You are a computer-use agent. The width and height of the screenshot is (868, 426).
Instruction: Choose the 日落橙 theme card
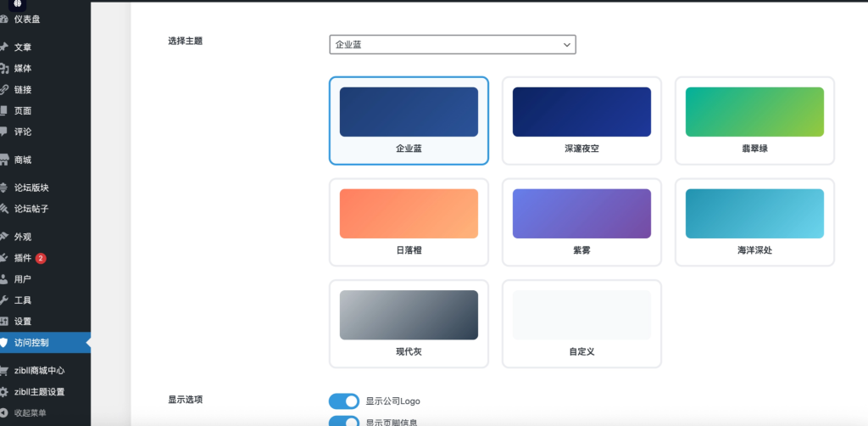click(409, 222)
